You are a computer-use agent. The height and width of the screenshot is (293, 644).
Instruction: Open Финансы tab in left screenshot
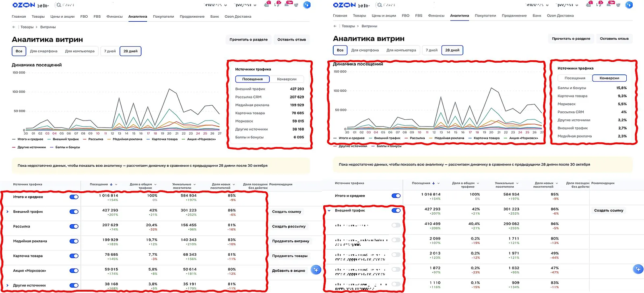tap(114, 16)
